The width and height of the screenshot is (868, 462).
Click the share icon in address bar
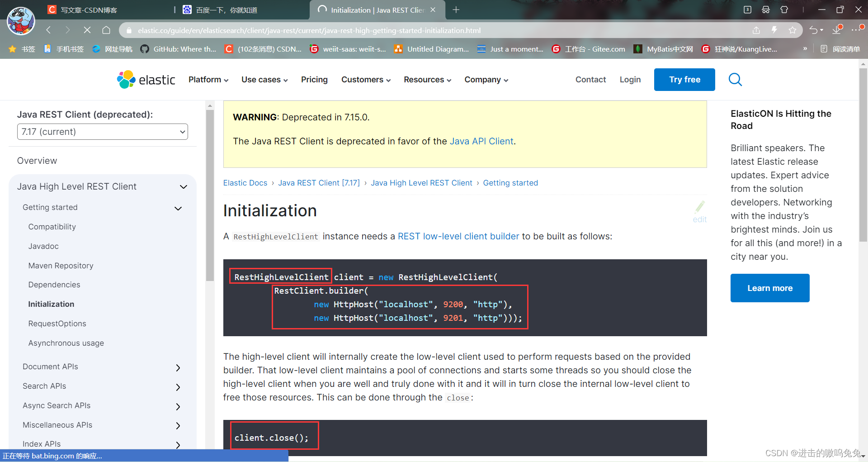click(756, 30)
